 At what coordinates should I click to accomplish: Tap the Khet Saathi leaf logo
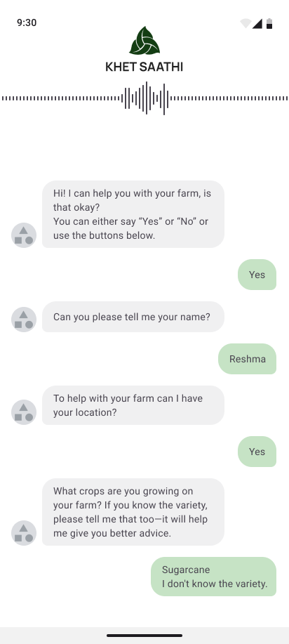(144, 41)
